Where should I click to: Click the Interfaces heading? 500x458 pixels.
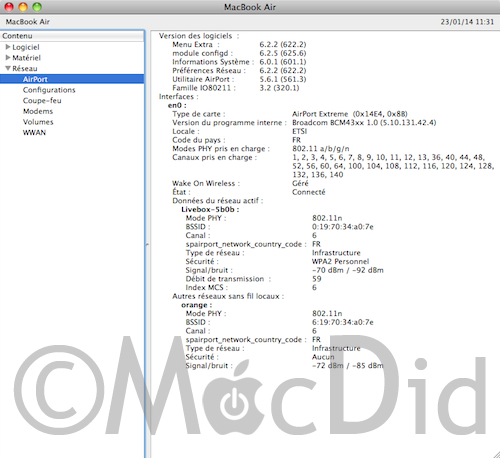pos(178,96)
